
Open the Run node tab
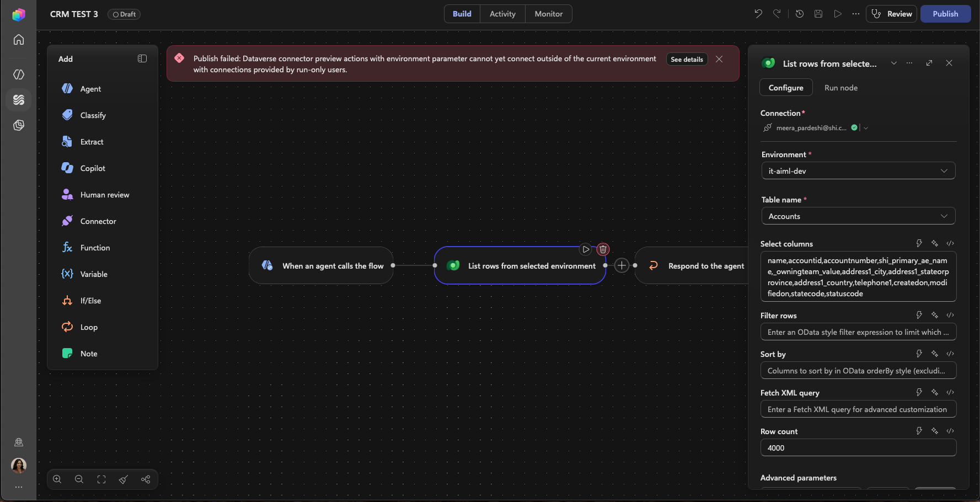(x=841, y=88)
